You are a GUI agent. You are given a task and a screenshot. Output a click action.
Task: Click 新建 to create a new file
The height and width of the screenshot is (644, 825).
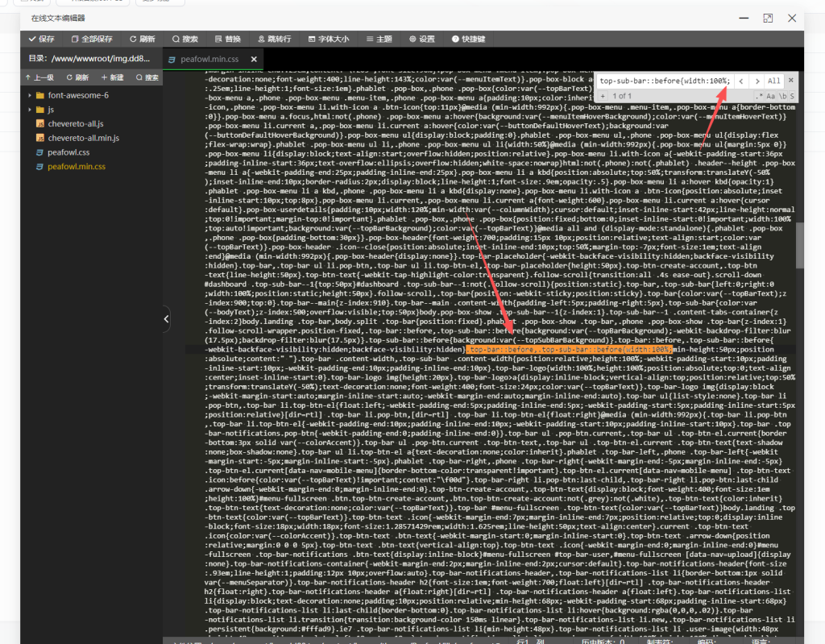(112, 77)
